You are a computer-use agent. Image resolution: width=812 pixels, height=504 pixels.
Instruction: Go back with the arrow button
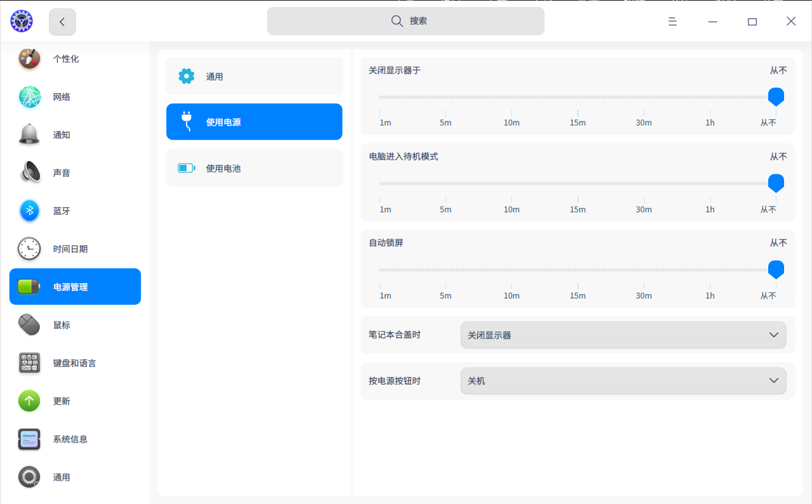click(62, 22)
